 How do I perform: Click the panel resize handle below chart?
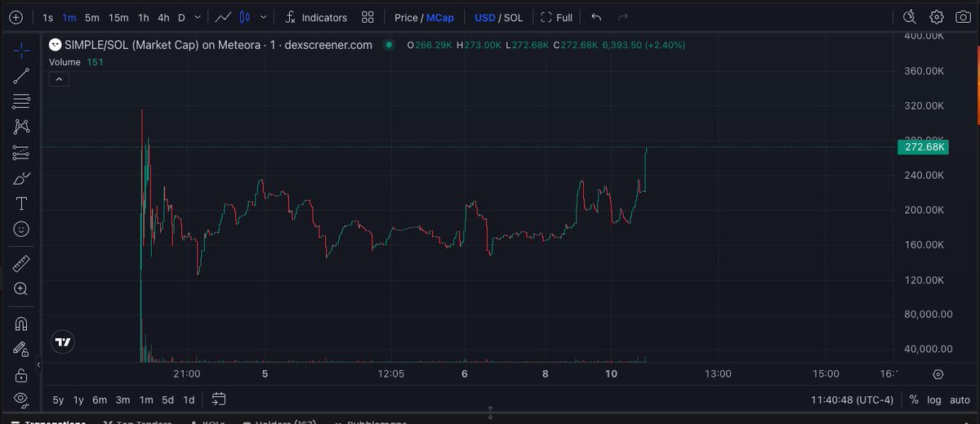(x=490, y=413)
